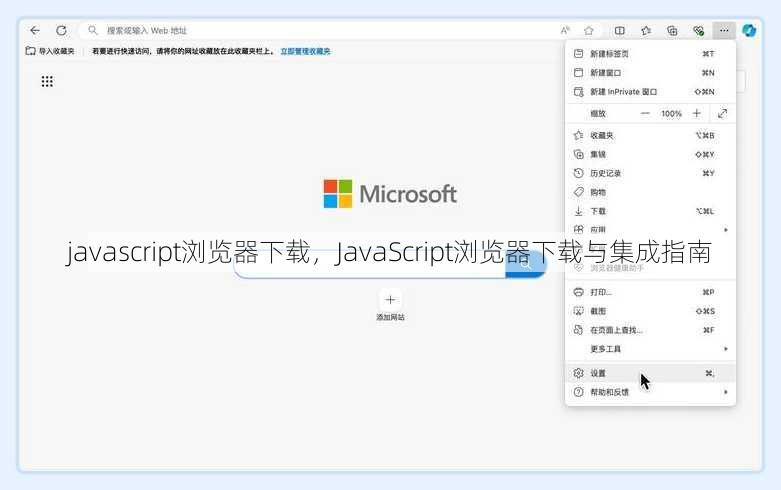This screenshot has height=490, width=781.
Task: Enter full screen via expand arrows icon
Action: pyautogui.click(x=722, y=114)
